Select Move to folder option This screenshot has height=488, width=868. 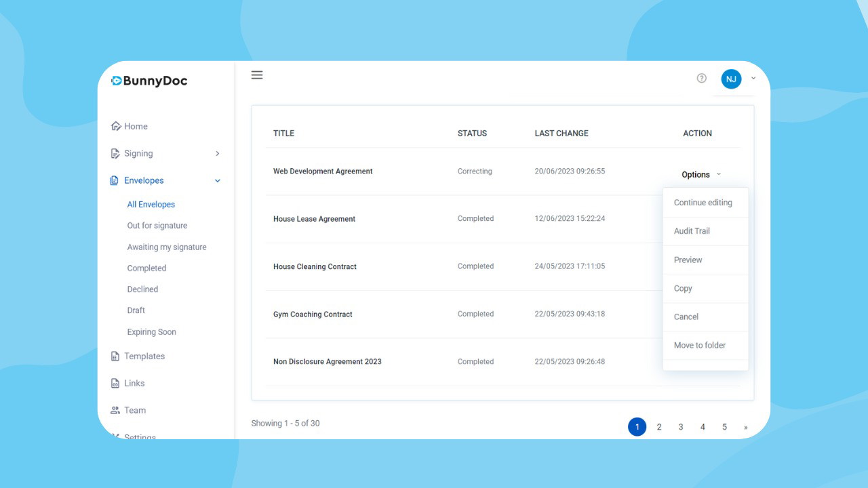[699, 346]
